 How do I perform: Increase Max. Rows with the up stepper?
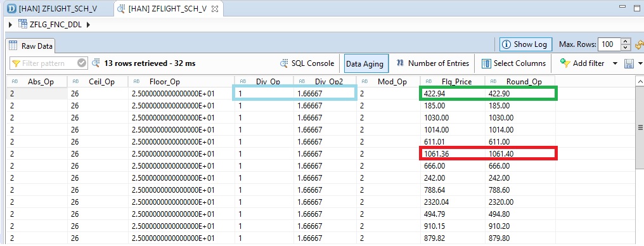[626, 41]
